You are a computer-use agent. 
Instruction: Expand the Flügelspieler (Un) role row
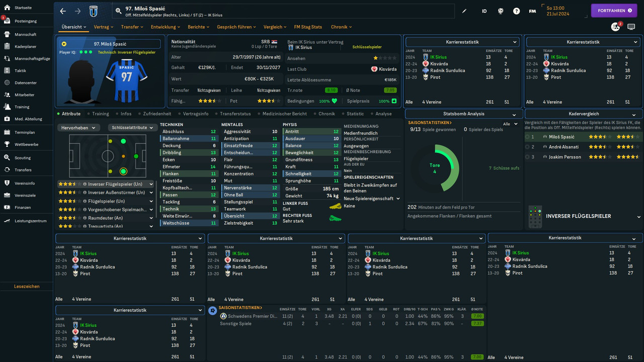tap(151, 201)
